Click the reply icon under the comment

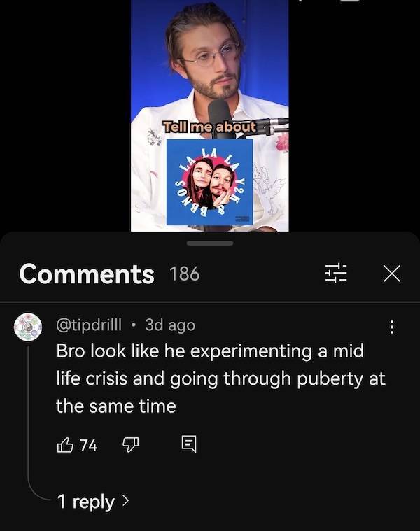[189, 444]
